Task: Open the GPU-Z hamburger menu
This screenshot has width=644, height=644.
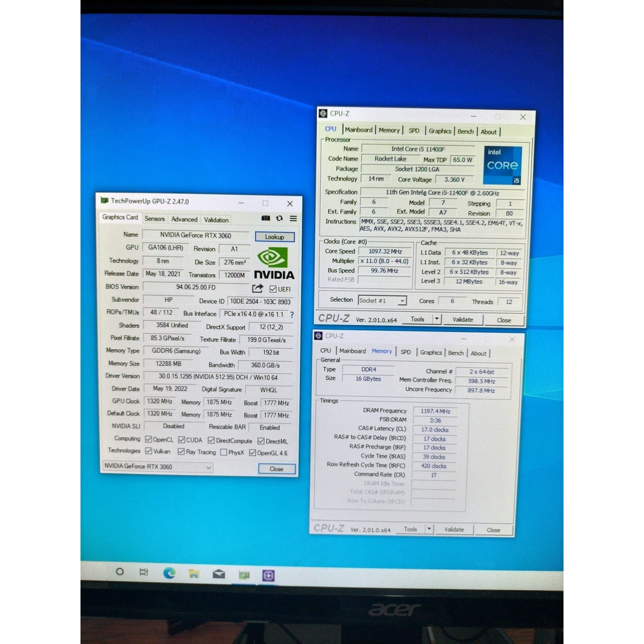Action: (x=293, y=219)
